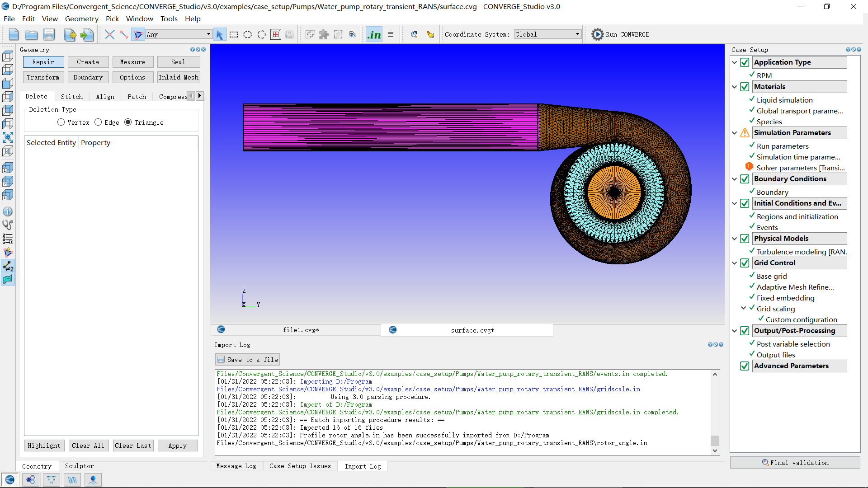Choose the rectangular box selection tool
Viewport: 868px width, 488px height.
pos(234,34)
